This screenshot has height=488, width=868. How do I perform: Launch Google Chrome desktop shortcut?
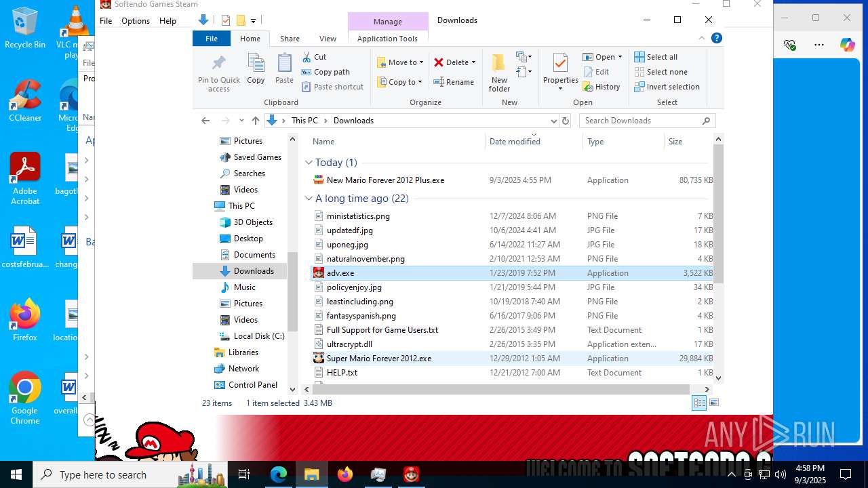click(25, 399)
